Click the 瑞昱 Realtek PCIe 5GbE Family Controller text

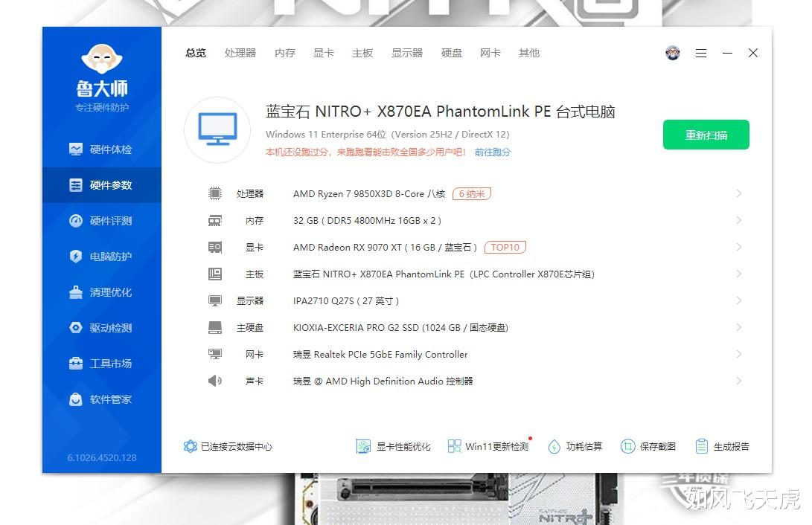[x=380, y=354]
